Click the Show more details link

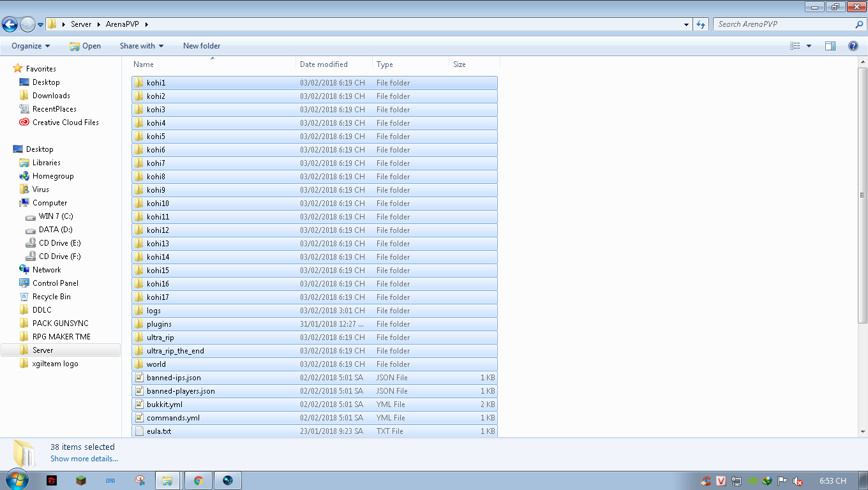(x=84, y=459)
